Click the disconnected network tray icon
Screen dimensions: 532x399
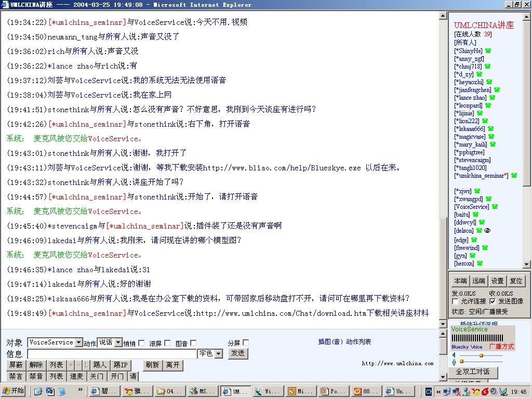pyautogui.click(x=457, y=392)
